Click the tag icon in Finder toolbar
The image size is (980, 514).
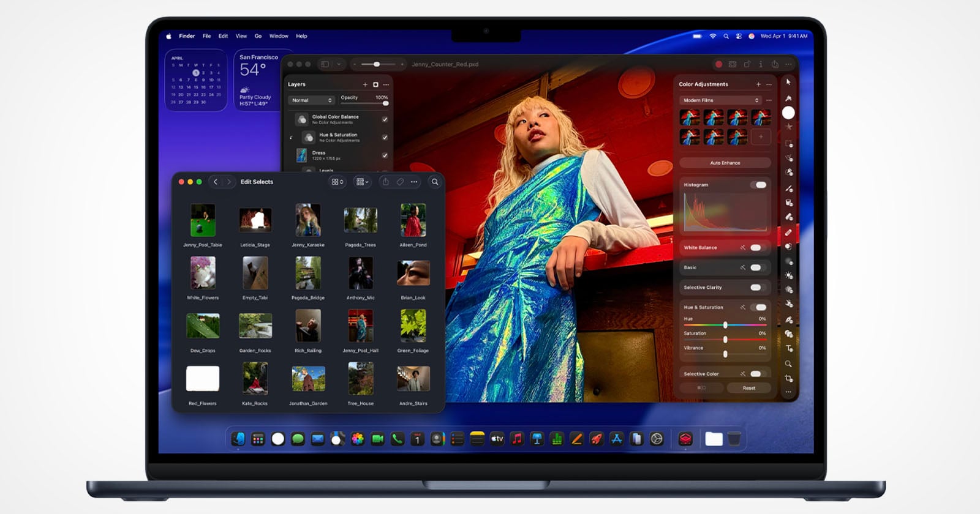point(400,182)
